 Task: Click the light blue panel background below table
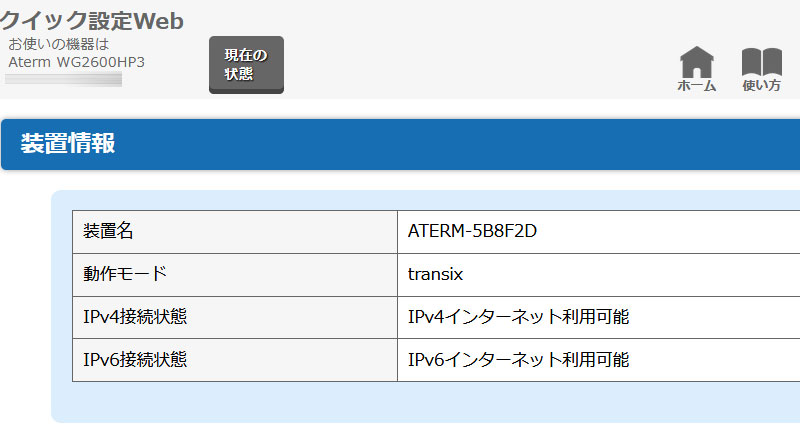tap(426, 402)
